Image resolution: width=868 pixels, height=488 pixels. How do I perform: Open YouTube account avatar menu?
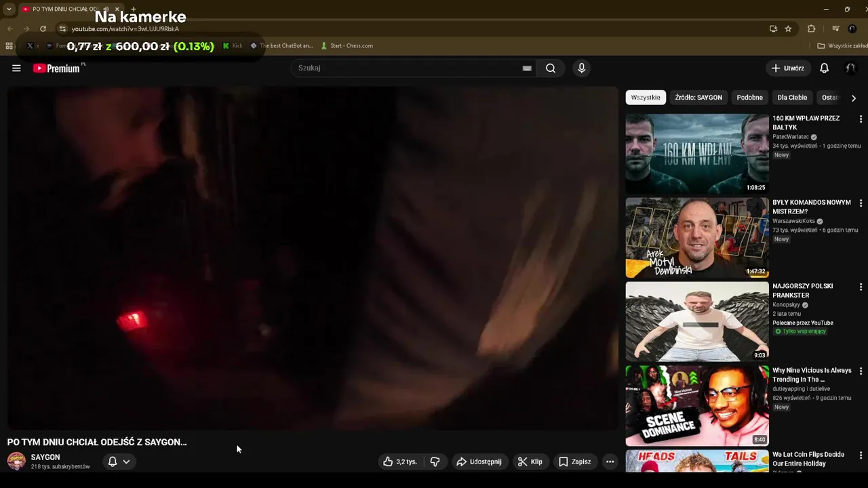(x=850, y=68)
